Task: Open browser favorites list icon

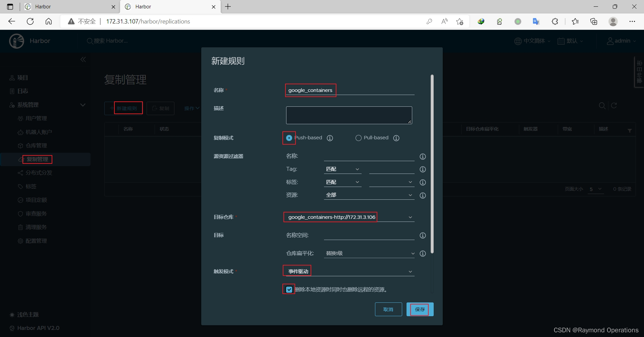Action: point(575,21)
